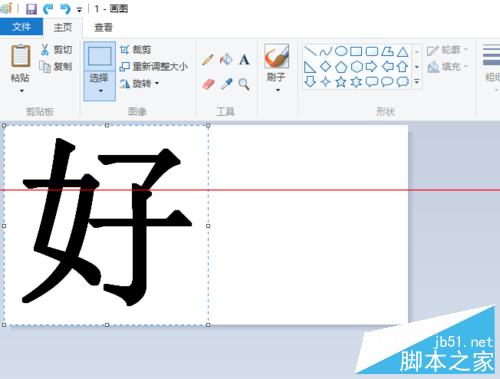Click the top-center selection resize handle

[x=107, y=125]
